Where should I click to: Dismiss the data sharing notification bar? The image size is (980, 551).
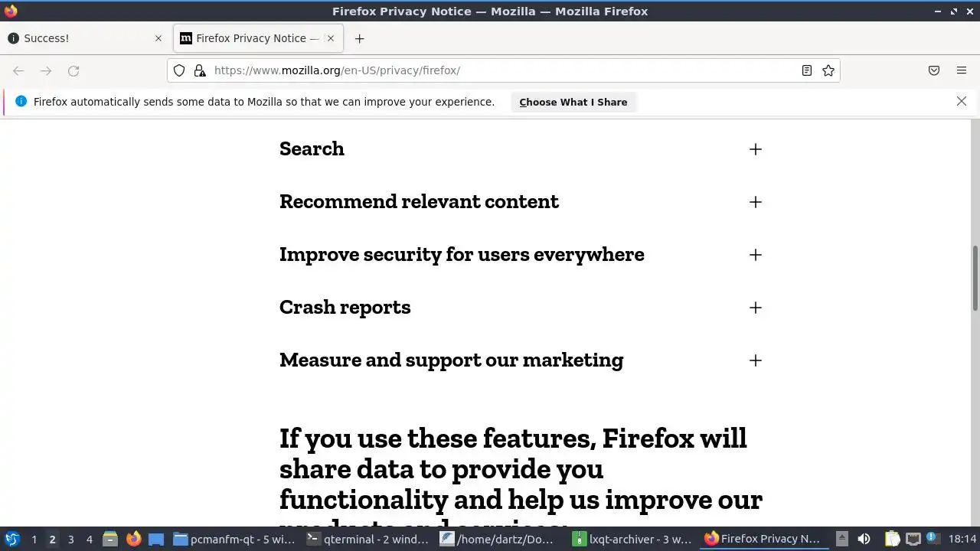tap(962, 101)
